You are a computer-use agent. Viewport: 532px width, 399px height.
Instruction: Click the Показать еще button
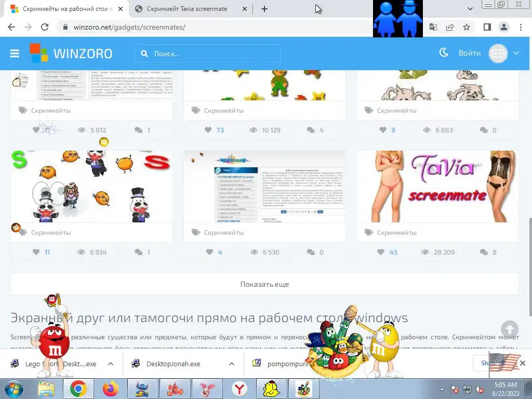click(264, 284)
